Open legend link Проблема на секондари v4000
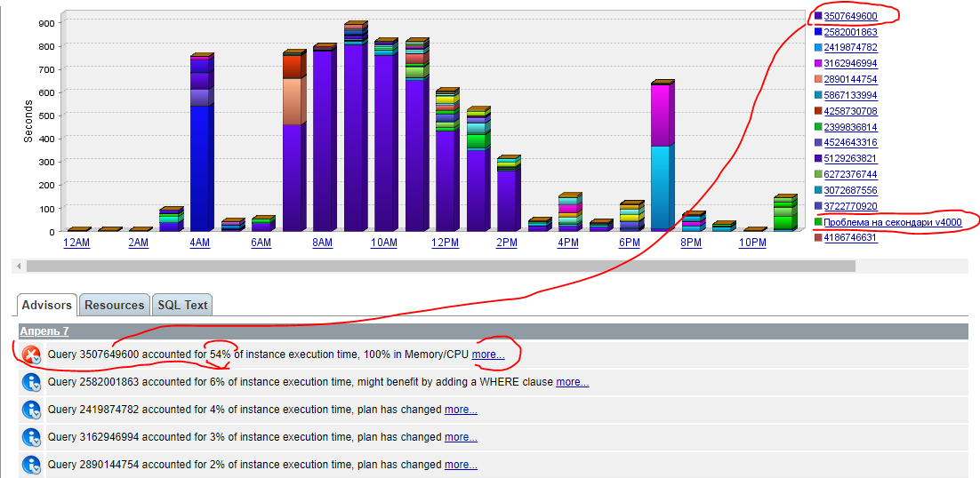980x478 pixels. tap(893, 222)
